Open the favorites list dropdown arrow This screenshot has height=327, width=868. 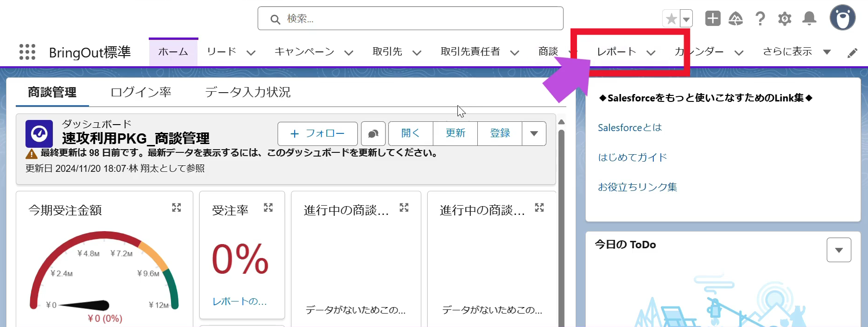coord(686,19)
